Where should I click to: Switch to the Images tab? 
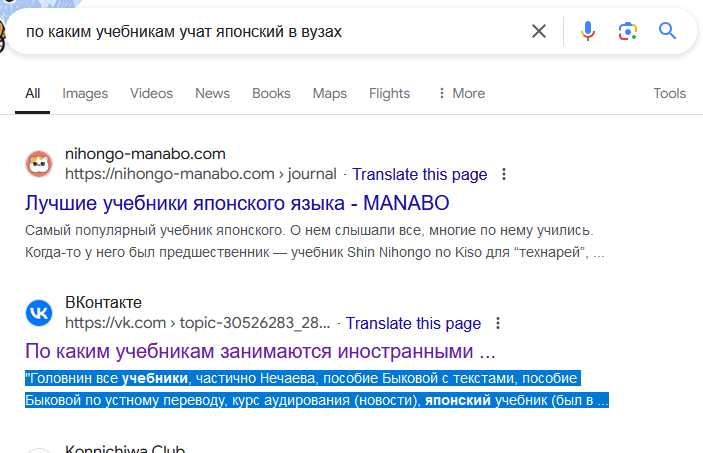pos(85,93)
